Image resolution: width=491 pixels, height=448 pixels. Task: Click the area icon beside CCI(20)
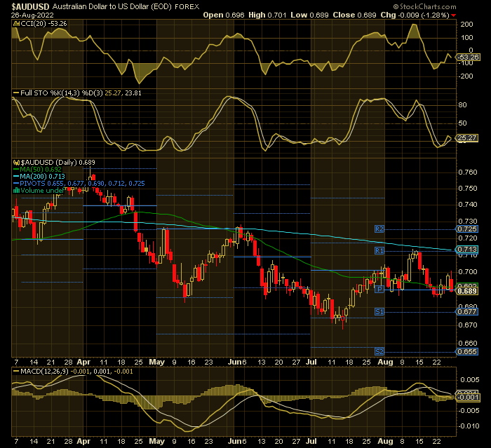[16, 23]
